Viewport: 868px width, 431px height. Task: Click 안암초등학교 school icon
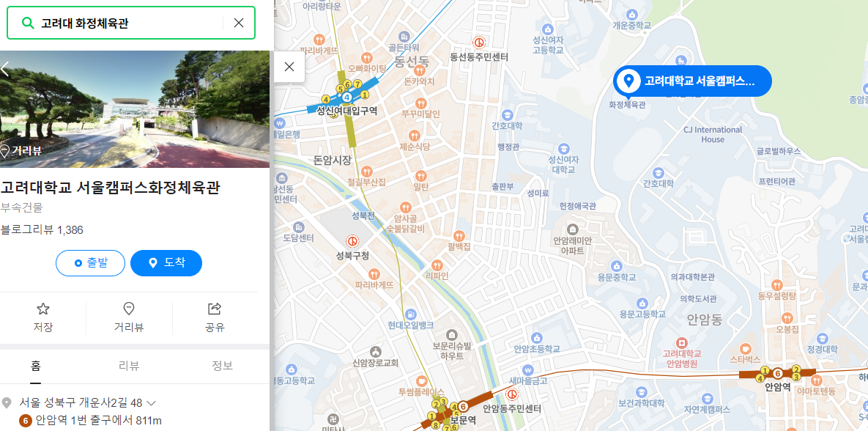[536, 337]
